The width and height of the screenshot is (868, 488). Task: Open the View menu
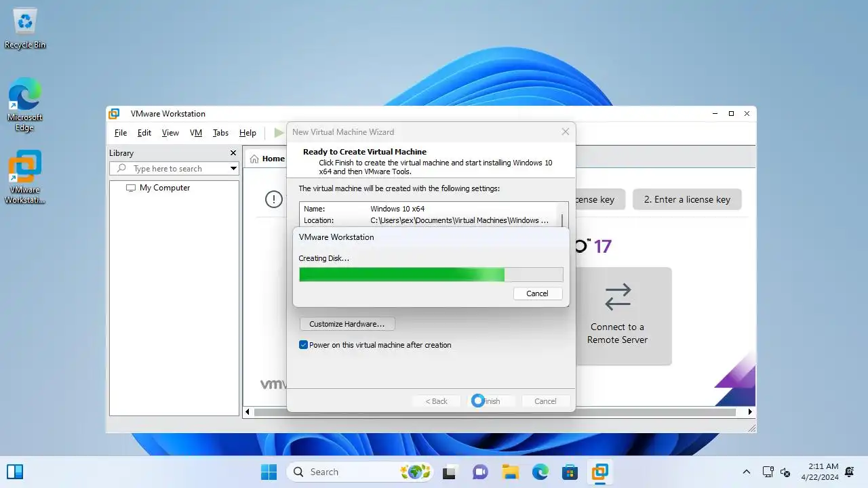[x=170, y=133]
